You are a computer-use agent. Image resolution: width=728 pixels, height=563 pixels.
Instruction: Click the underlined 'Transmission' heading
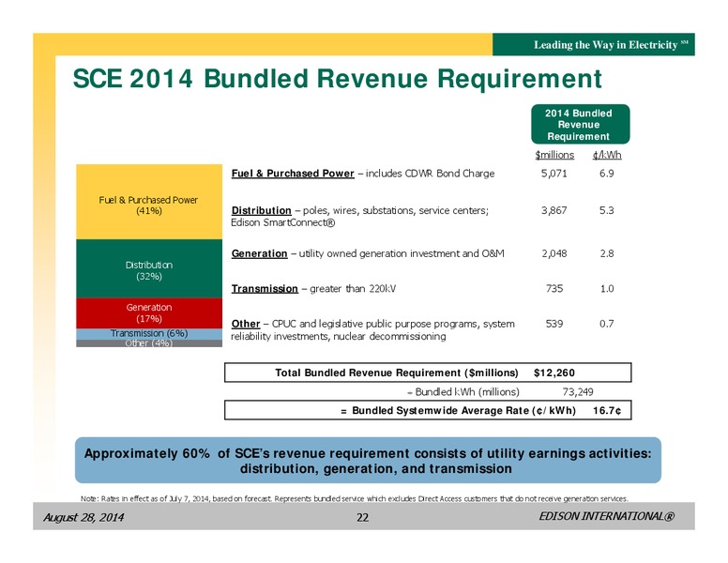265,288
